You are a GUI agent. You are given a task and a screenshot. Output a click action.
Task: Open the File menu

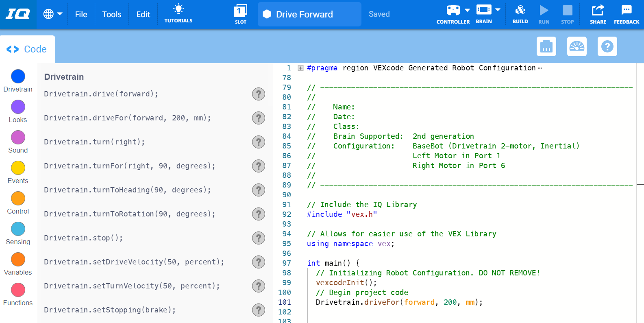81,14
